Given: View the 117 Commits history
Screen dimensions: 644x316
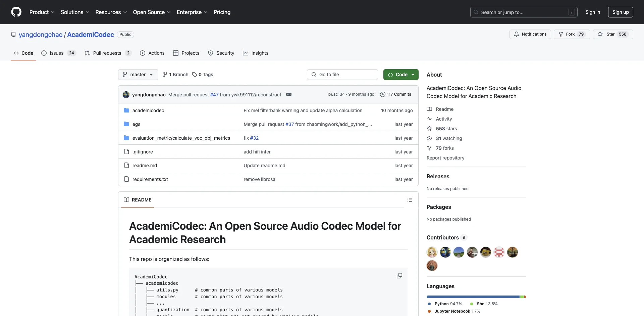Looking at the screenshot, I should click(395, 94).
